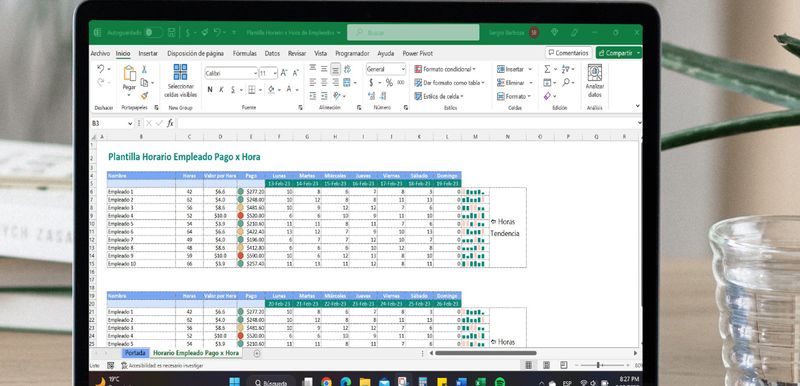Click the Fill color bucket icon
This screenshot has height=386, width=800.
[x=271, y=90]
